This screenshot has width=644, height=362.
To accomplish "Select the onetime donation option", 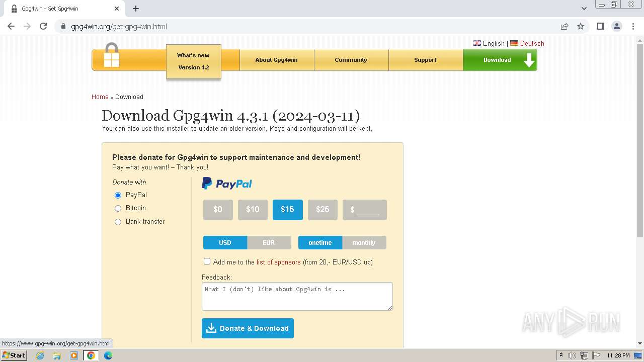I will point(320,243).
